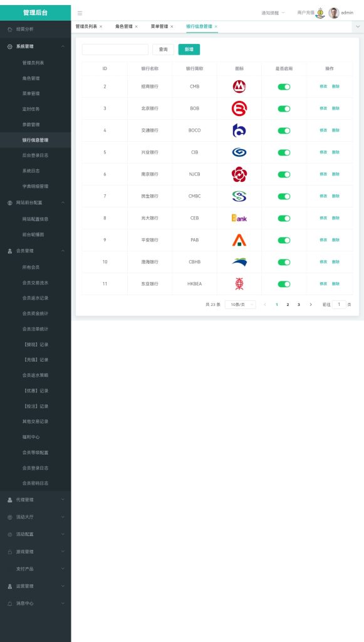
Task: Click the admin avatar picture
Action: (334, 13)
